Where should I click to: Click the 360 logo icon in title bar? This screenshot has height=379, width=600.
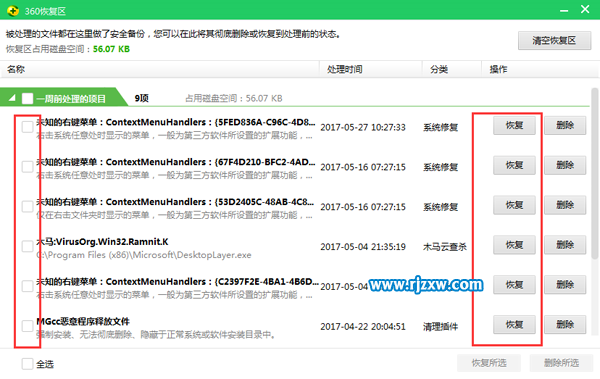pyautogui.click(x=12, y=10)
